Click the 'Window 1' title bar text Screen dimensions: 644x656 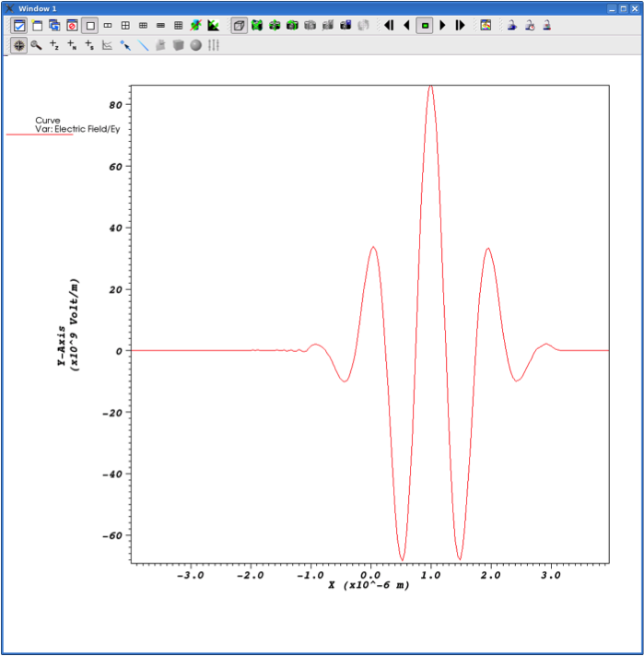point(37,8)
